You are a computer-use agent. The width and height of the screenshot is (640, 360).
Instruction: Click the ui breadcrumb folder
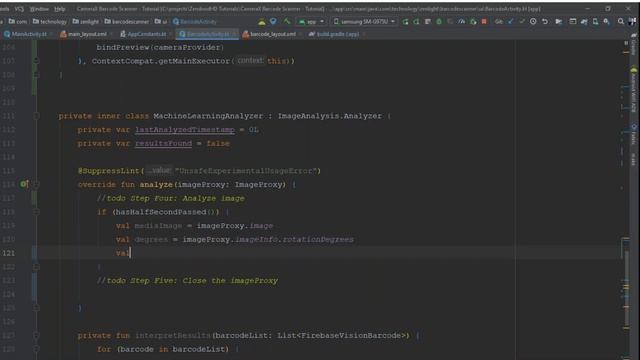[161, 22]
